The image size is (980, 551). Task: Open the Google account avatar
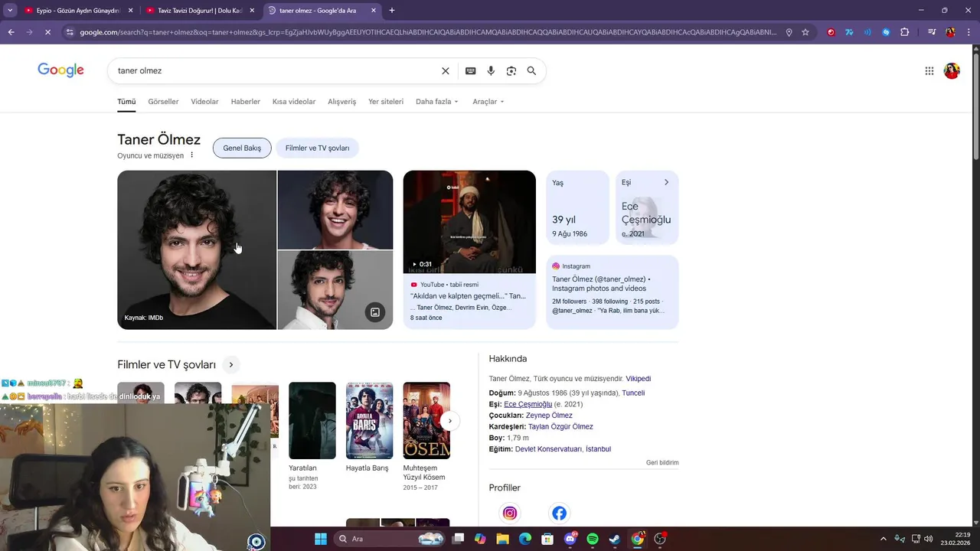click(x=952, y=71)
